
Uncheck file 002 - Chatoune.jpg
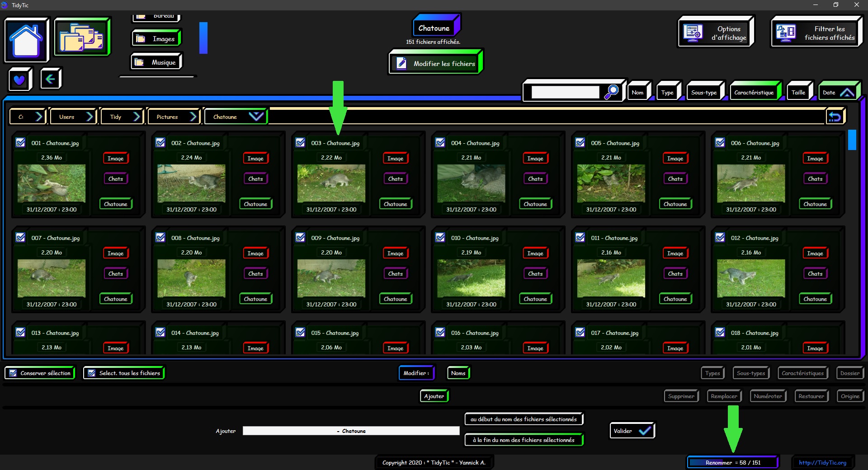click(x=160, y=143)
